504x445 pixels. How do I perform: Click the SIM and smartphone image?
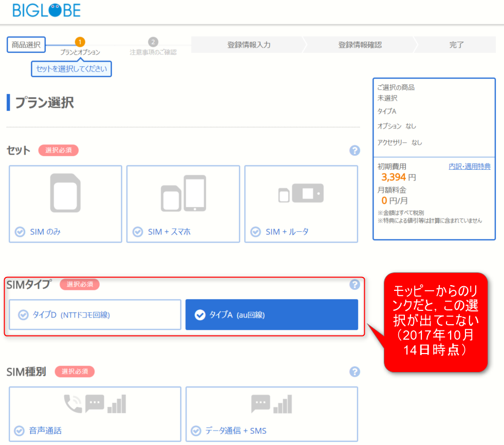pos(183,193)
